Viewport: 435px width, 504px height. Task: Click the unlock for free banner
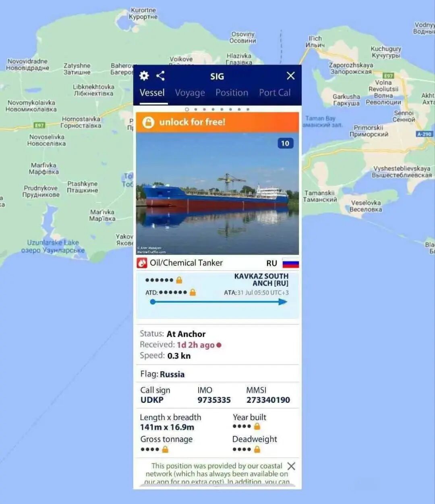point(217,122)
